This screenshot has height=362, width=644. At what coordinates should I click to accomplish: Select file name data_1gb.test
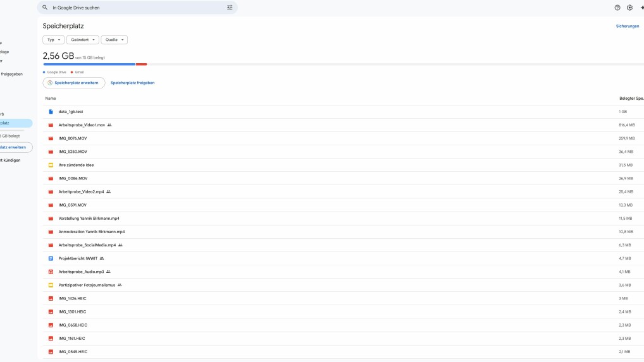click(x=71, y=112)
